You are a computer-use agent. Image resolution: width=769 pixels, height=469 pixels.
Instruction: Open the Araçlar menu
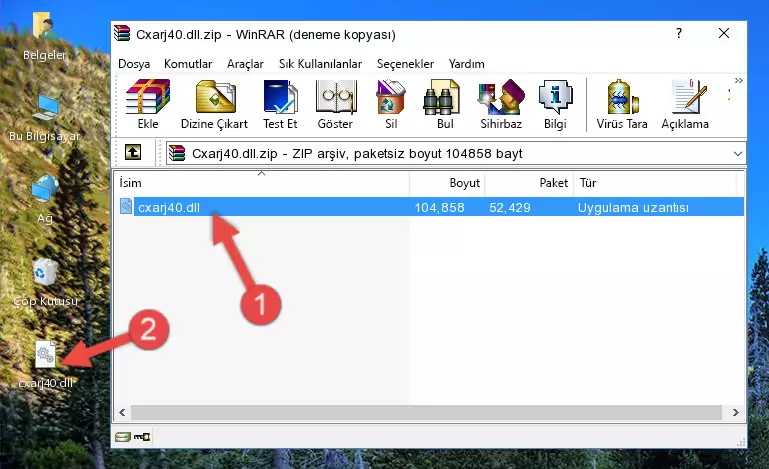click(245, 64)
